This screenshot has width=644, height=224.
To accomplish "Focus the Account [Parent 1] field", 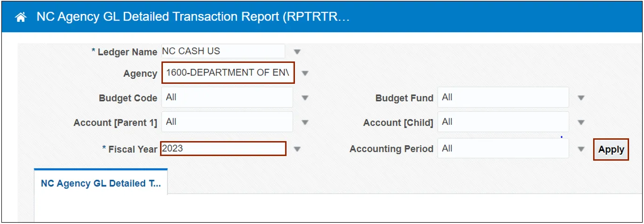I will click(227, 122).
